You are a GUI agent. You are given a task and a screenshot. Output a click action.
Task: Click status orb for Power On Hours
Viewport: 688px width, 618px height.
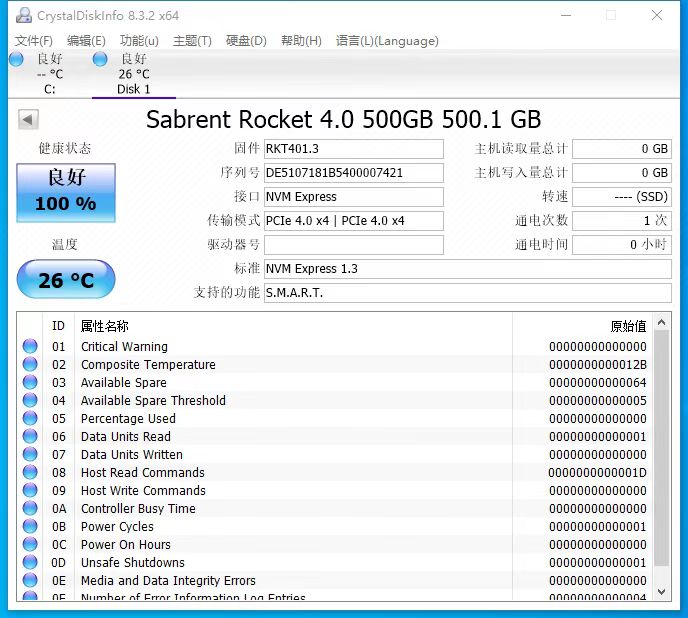30,544
